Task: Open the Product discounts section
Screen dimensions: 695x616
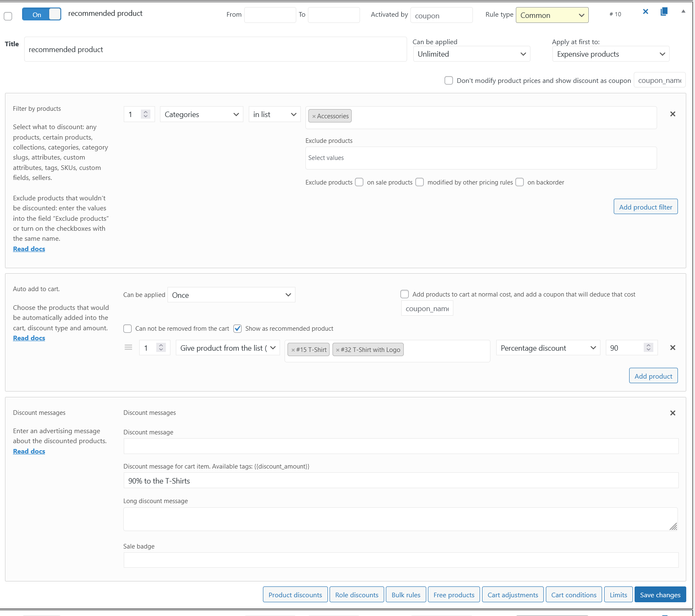Action: pyautogui.click(x=295, y=594)
